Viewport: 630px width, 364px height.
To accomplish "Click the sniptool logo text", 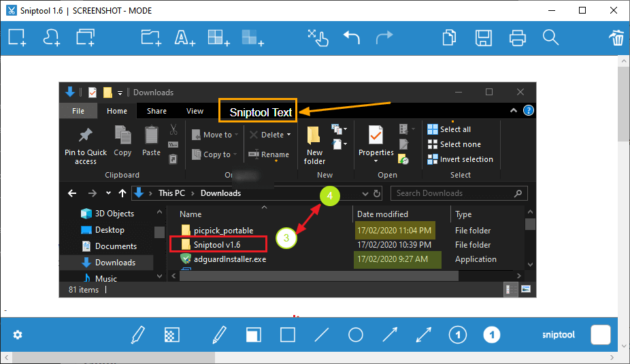I will [559, 335].
